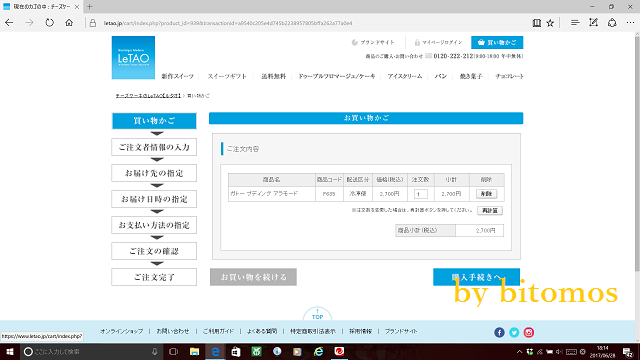
Task: Open the 採用情報 footer link
Action: (360, 331)
